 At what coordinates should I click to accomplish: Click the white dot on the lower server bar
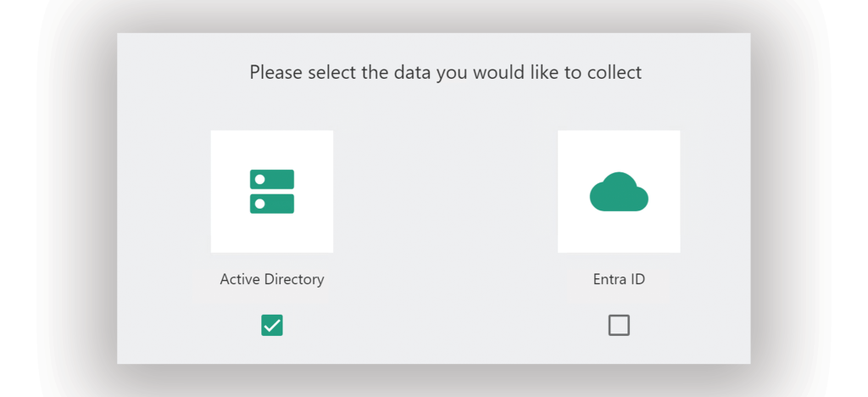[259, 204]
